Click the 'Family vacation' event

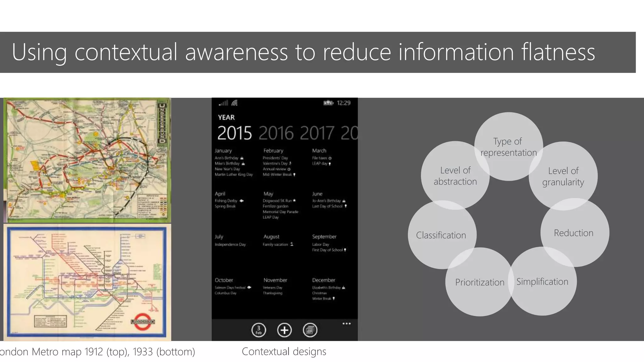278,244
